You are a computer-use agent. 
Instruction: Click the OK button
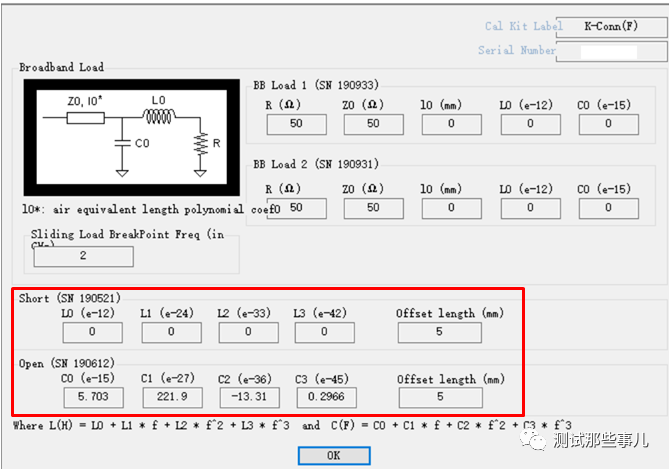pos(334,455)
